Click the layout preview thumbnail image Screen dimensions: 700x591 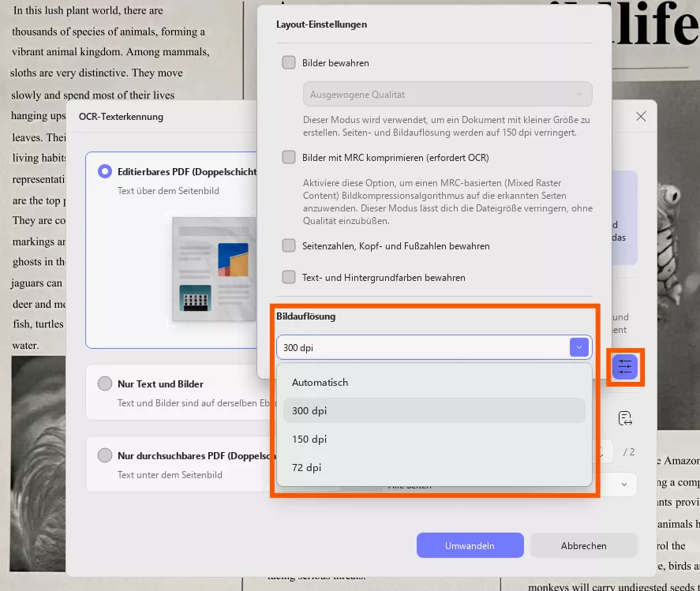pyautogui.click(x=214, y=269)
